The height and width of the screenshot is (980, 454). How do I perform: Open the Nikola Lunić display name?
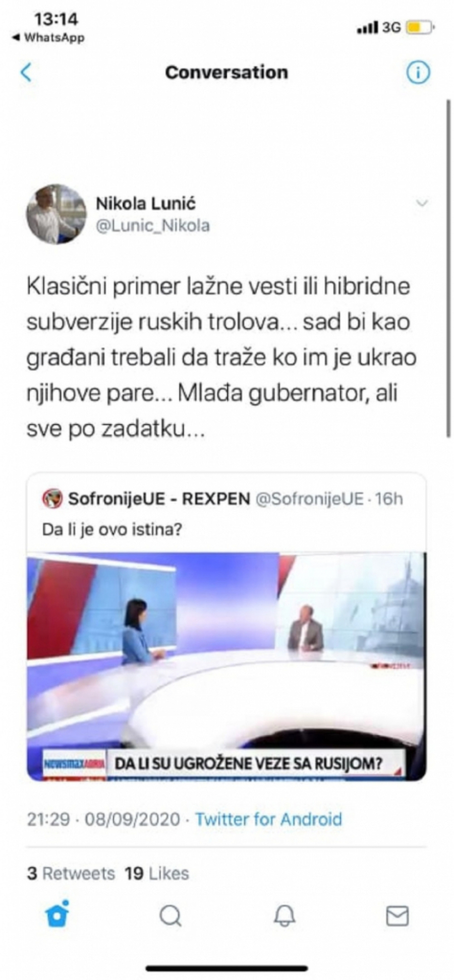pyautogui.click(x=146, y=203)
